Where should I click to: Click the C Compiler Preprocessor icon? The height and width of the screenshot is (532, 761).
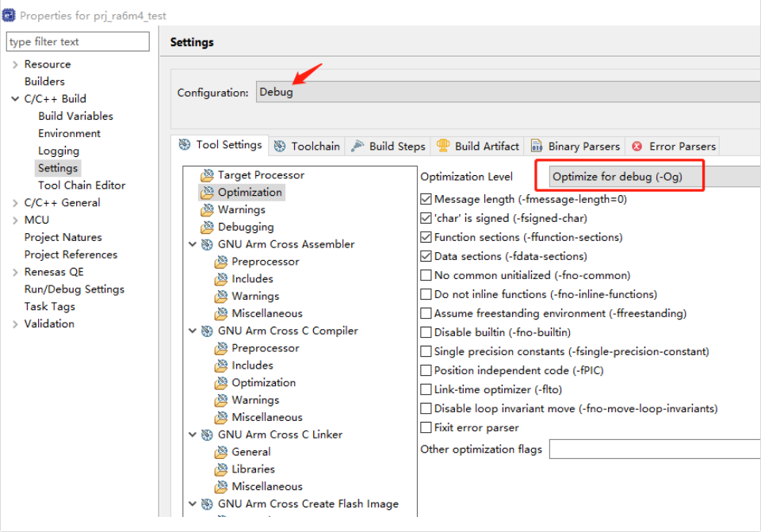221,348
